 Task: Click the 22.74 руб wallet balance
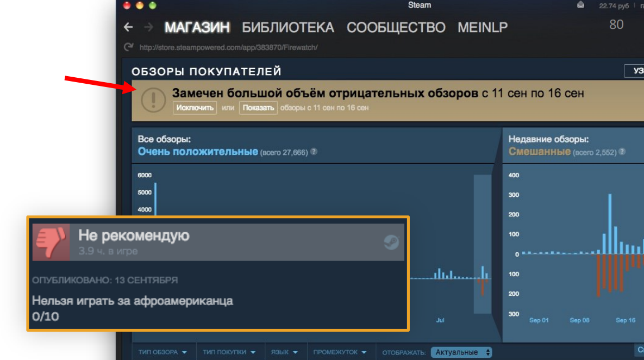(615, 6)
